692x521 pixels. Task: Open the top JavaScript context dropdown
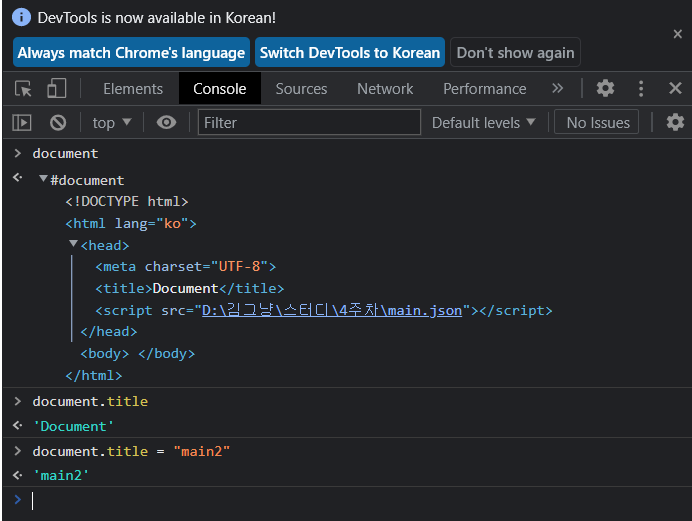(112, 123)
